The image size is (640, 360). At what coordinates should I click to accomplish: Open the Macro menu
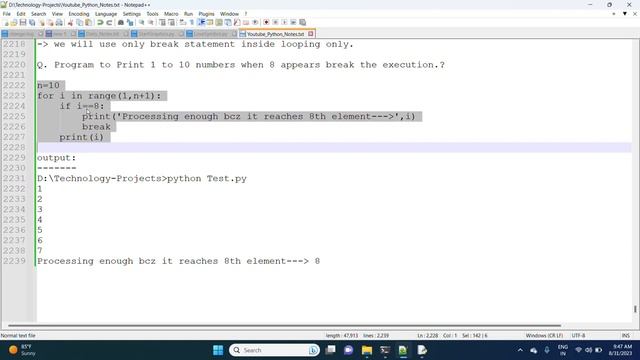[171, 14]
